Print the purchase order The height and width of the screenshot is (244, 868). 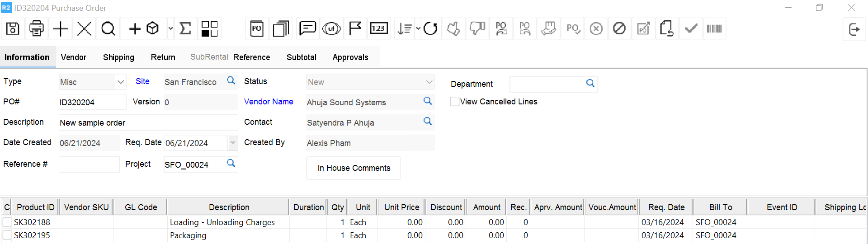(x=37, y=29)
